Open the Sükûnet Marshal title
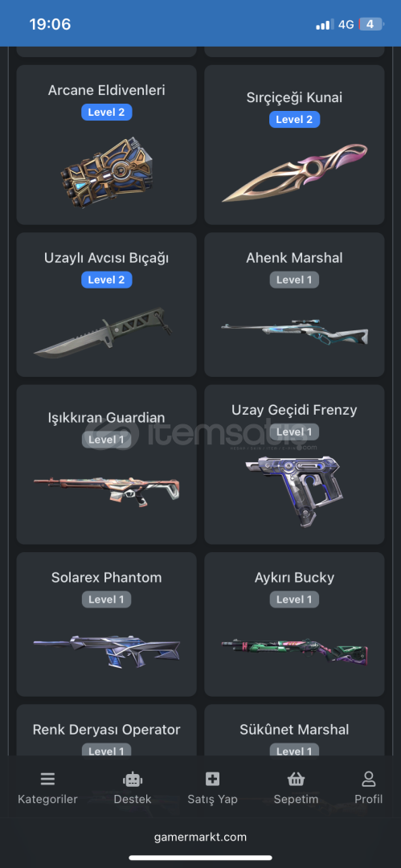 click(x=295, y=730)
